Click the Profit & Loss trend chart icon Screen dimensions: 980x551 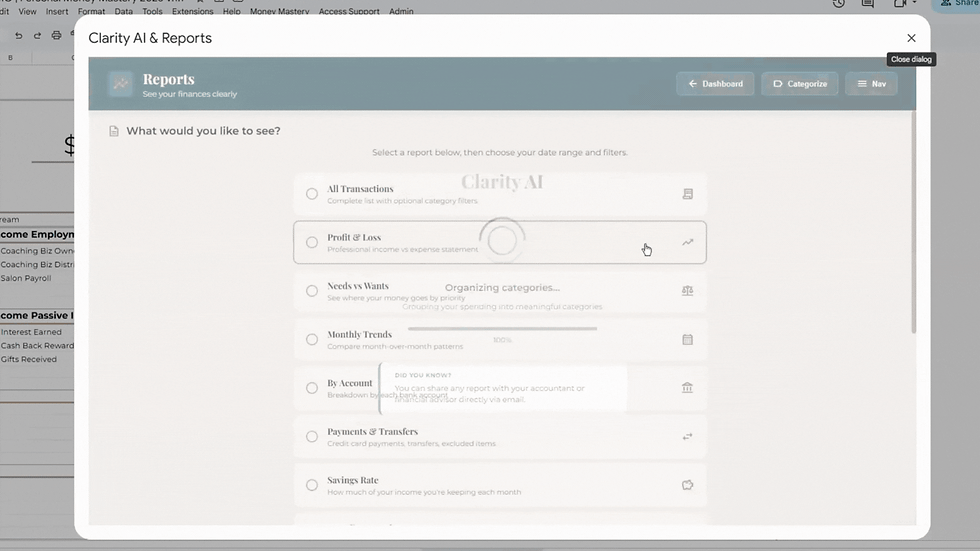tap(688, 242)
